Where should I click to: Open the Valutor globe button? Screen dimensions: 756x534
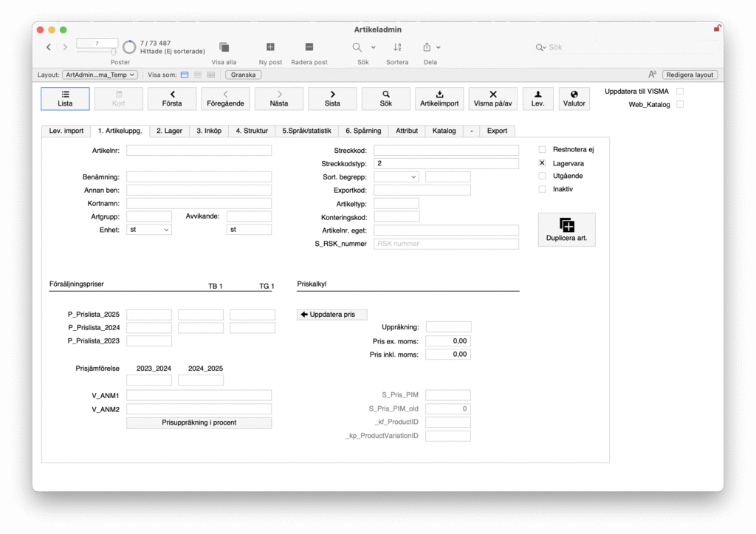(x=574, y=99)
